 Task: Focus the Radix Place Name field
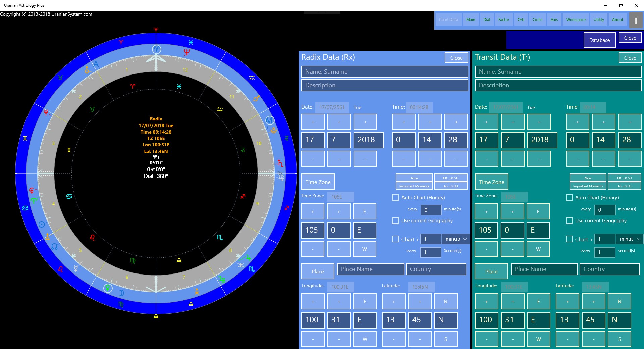point(370,269)
